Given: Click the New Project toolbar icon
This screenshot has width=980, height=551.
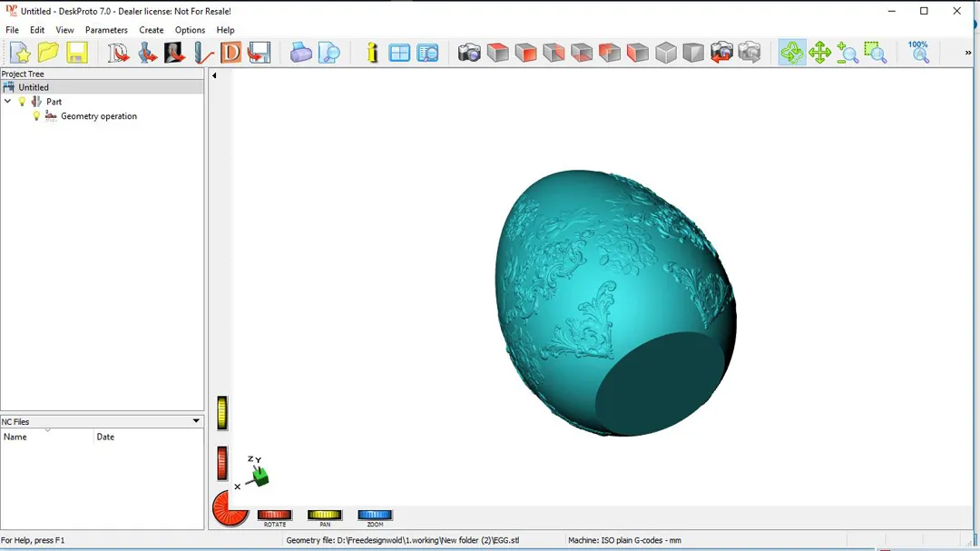Looking at the screenshot, I should pos(20,53).
